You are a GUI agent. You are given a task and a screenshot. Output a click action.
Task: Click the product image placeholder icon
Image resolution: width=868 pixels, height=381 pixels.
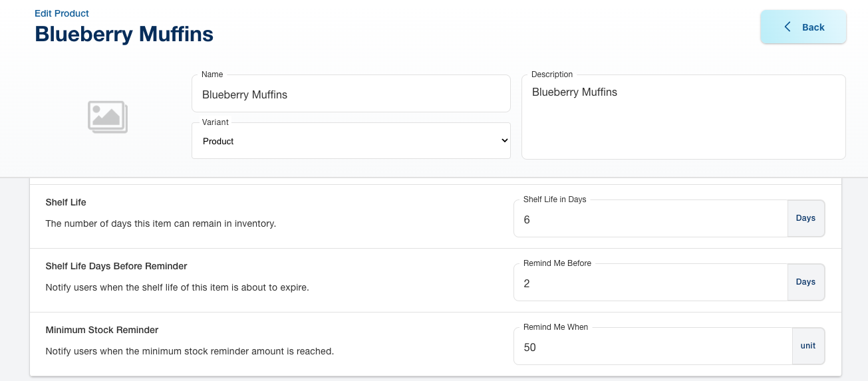pyautogui.click(x=107, y=117)
